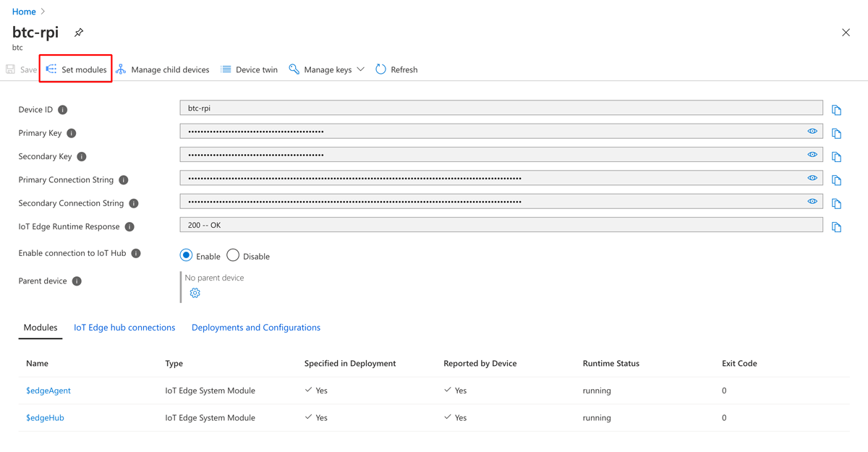Open Manage child devices
This screenshot has height=452, width=868.
tap(163, 69)
